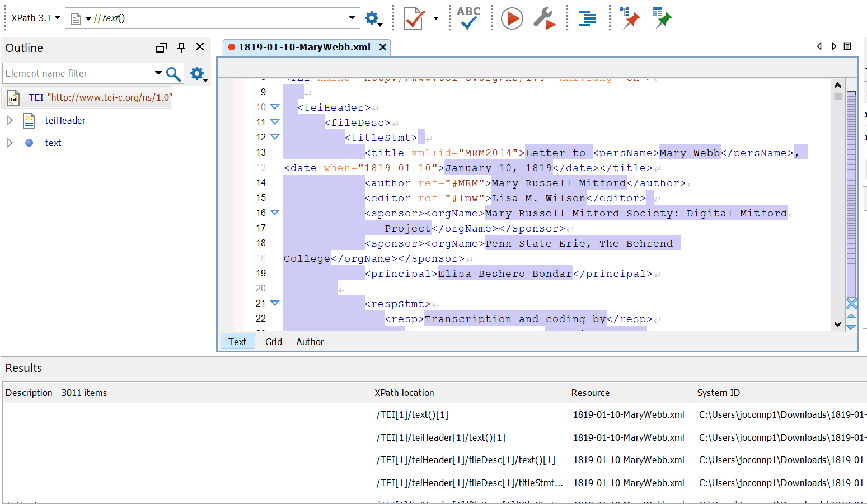Collapse the fileDesc fold on line 11
The image size is (867, 504).
tap(275, 121)
